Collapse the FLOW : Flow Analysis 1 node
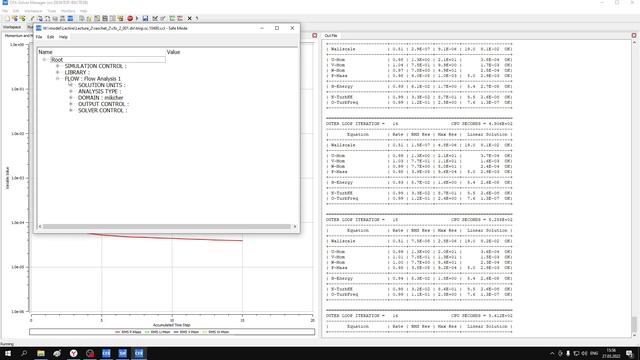 [58, 78]
